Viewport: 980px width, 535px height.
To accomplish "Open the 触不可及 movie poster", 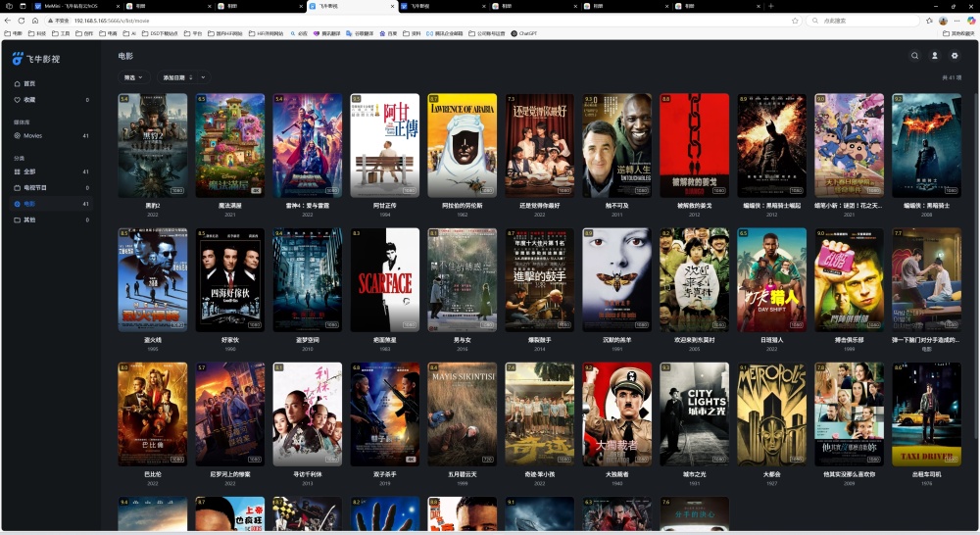I will [616, 145].
